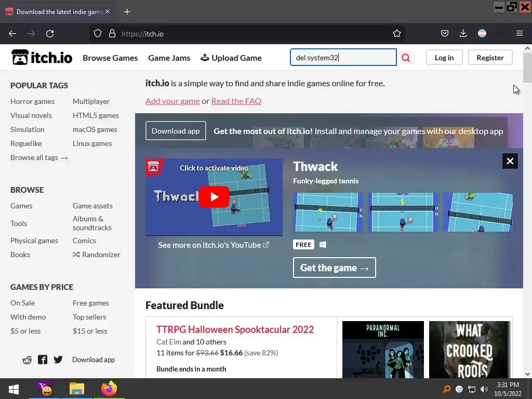Open the What Crooked Roots thumbnail
Image resolution: width=532 pixels, height=399 pixels.
coord(470,350)
